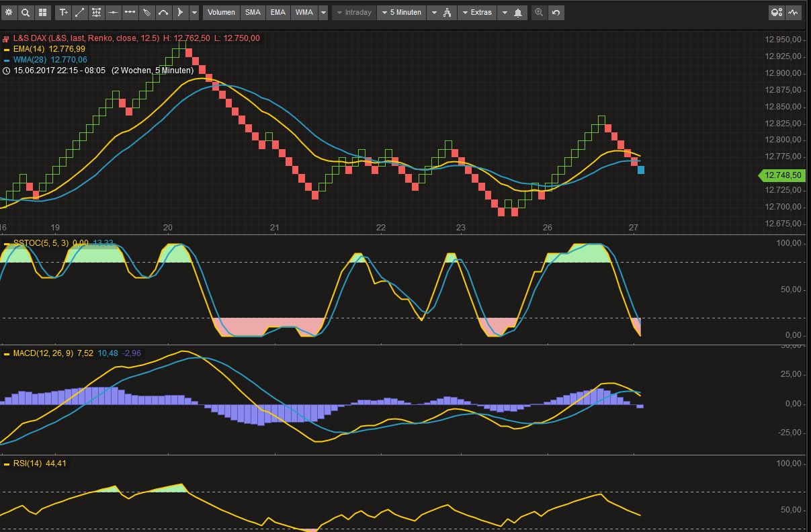Open the 5 Minuten timeframe dropdown

click(401, 12)
